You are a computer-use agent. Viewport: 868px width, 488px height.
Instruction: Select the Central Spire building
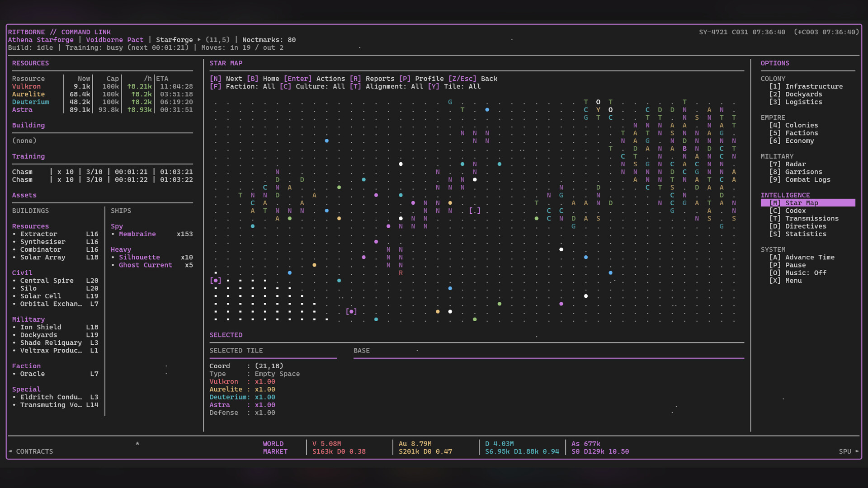click(x=55, y=281)
